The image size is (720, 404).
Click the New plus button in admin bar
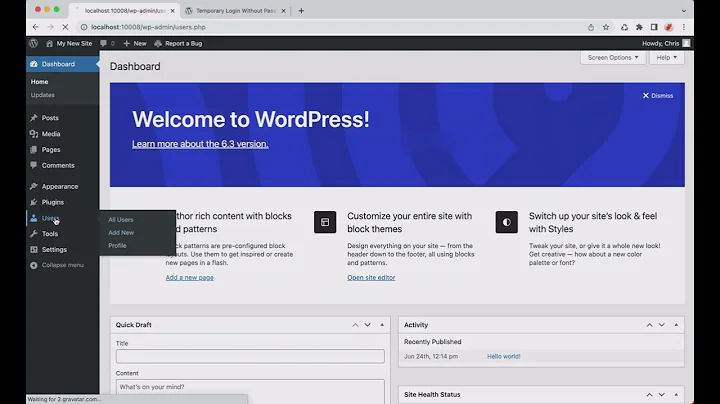click(135, 43)
